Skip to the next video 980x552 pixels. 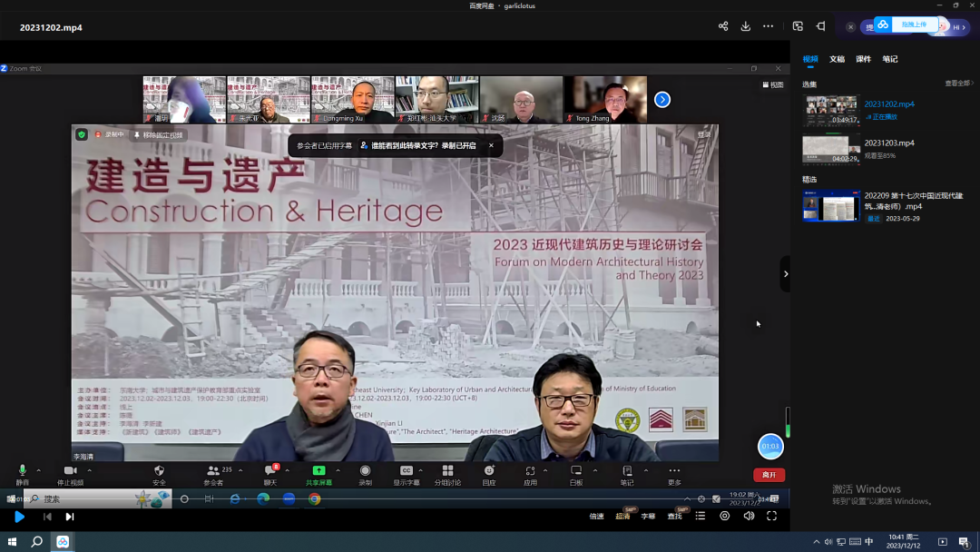70,517
